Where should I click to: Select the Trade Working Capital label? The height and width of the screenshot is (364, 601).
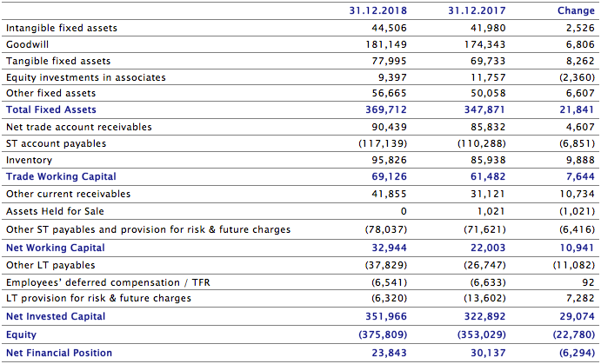coord(61,176)
